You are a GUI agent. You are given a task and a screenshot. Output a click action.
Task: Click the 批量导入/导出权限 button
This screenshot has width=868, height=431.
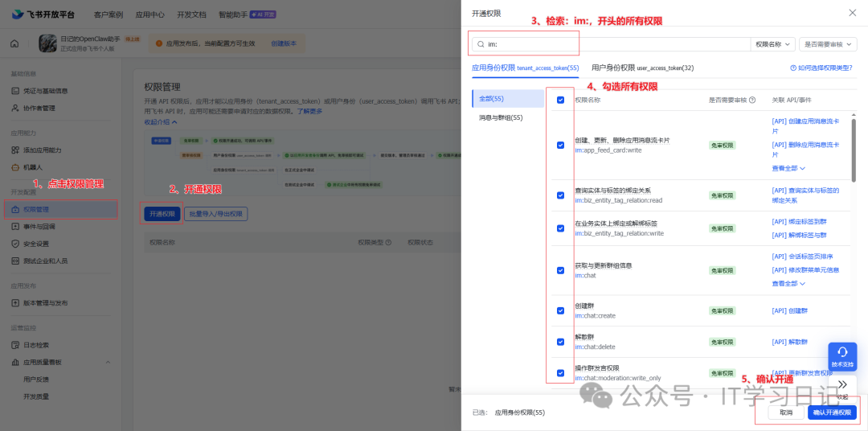[216, 214]
